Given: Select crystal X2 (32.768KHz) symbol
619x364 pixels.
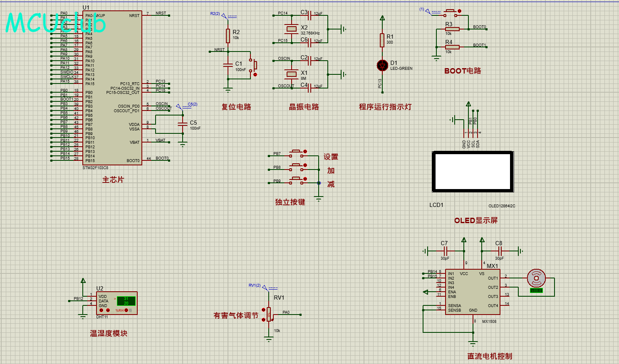Looking at the screenshot, I should click(x=291, y=29).
